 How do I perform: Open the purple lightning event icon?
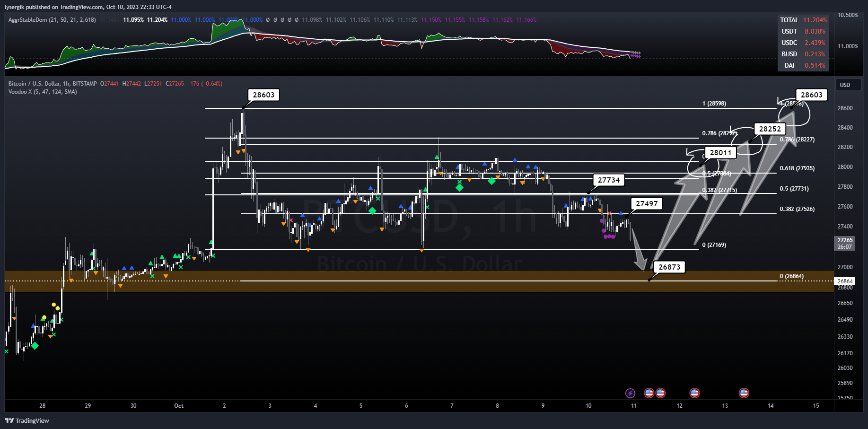point(630,393)
